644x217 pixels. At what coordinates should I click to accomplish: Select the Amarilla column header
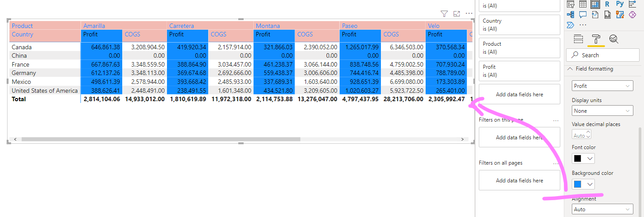[94, 26]
